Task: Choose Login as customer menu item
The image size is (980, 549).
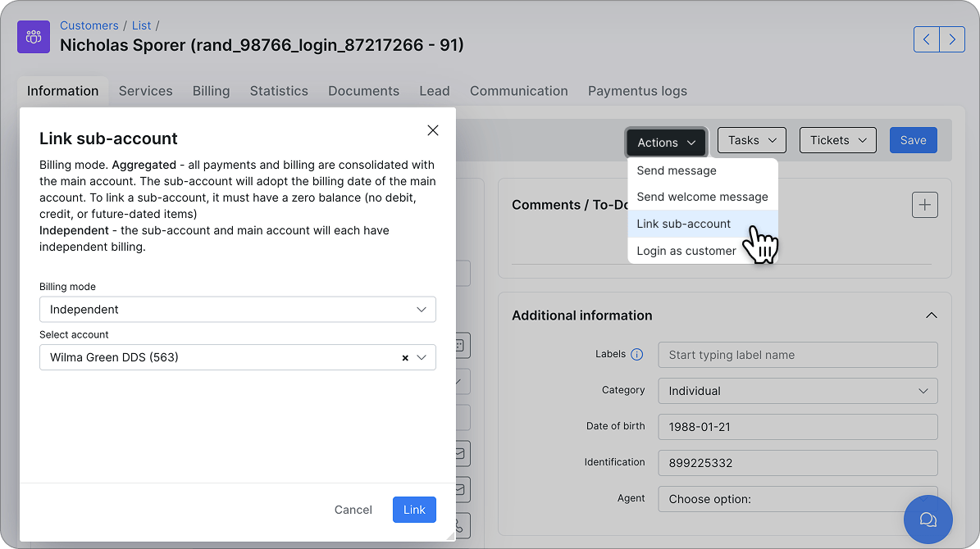Action: coord(686,251)
